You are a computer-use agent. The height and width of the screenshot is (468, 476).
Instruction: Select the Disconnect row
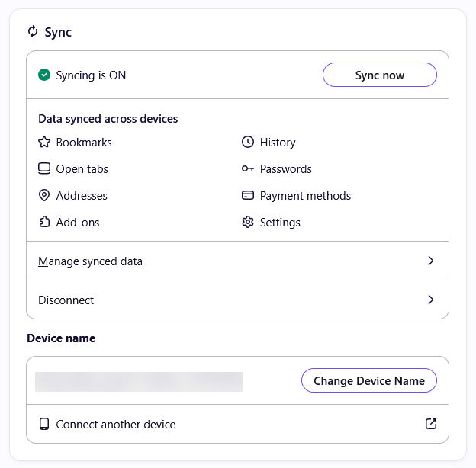coord(237,300)
